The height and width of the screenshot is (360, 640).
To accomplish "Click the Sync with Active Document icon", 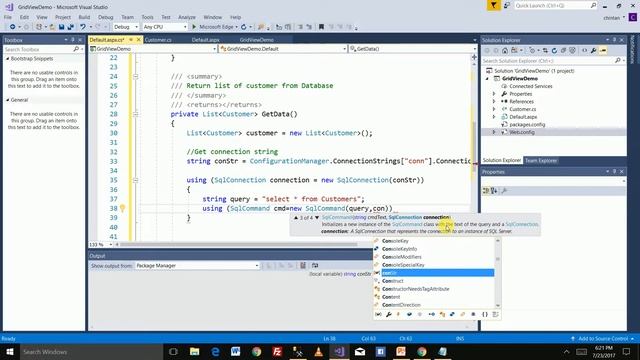I will point(545,51).
